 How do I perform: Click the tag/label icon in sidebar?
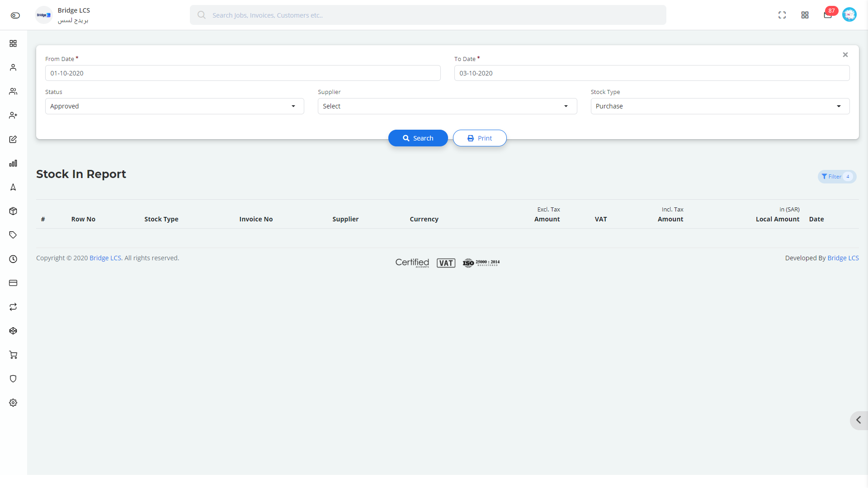pyautogui.click(x=13, y=235)
